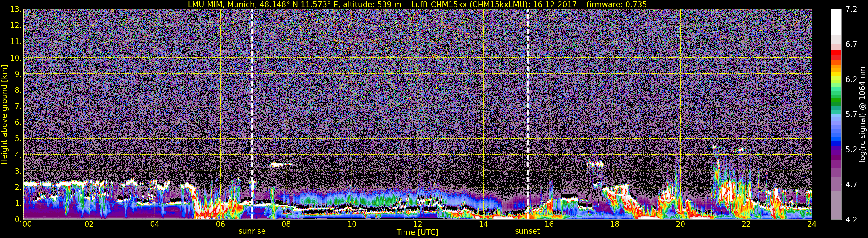This screenshot has height=238, width=868.
Task: Click the log(rc-signal) @ 1064 nm label
Action: 862,115
